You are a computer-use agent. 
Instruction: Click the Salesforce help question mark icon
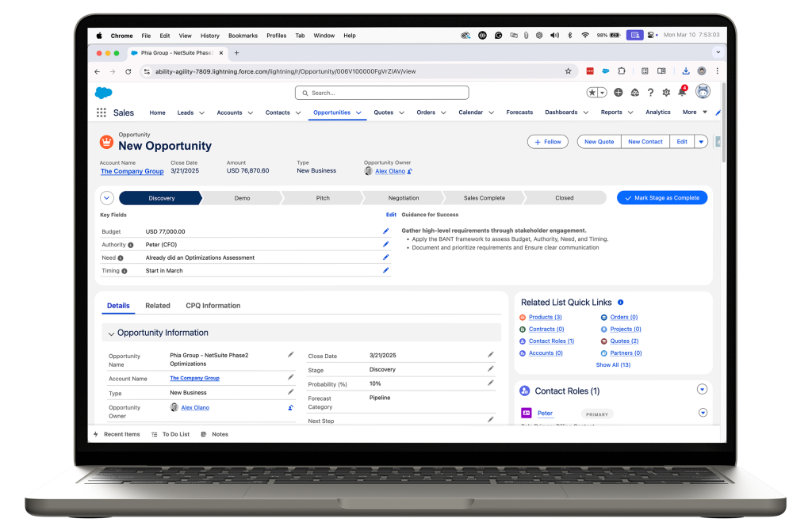[650, 93]
